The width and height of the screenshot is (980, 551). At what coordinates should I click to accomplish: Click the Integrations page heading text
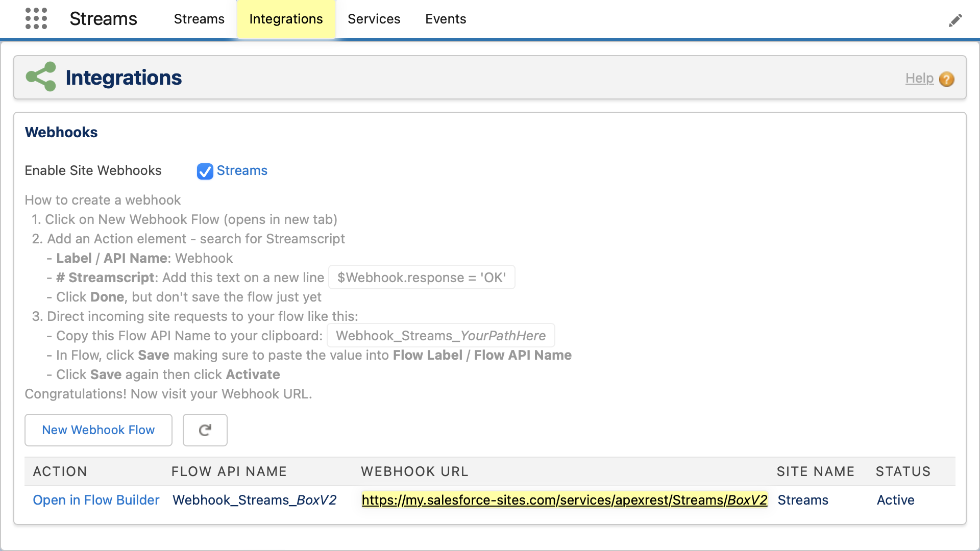pos(124,78)
